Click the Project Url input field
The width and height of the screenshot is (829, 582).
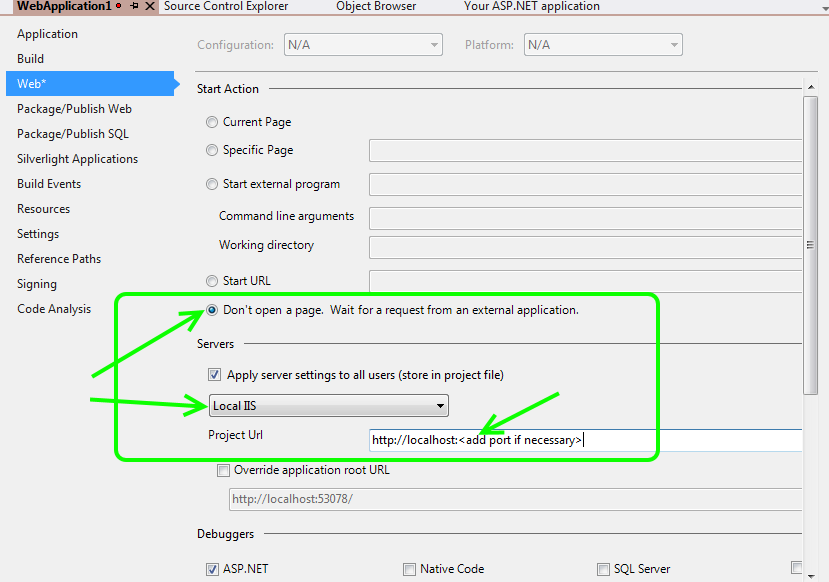point(585,440)
